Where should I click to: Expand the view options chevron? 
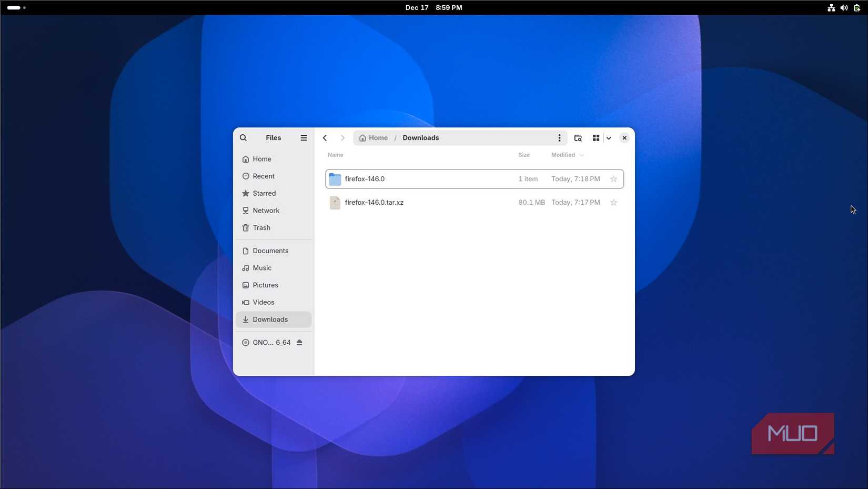click(609, 137)
